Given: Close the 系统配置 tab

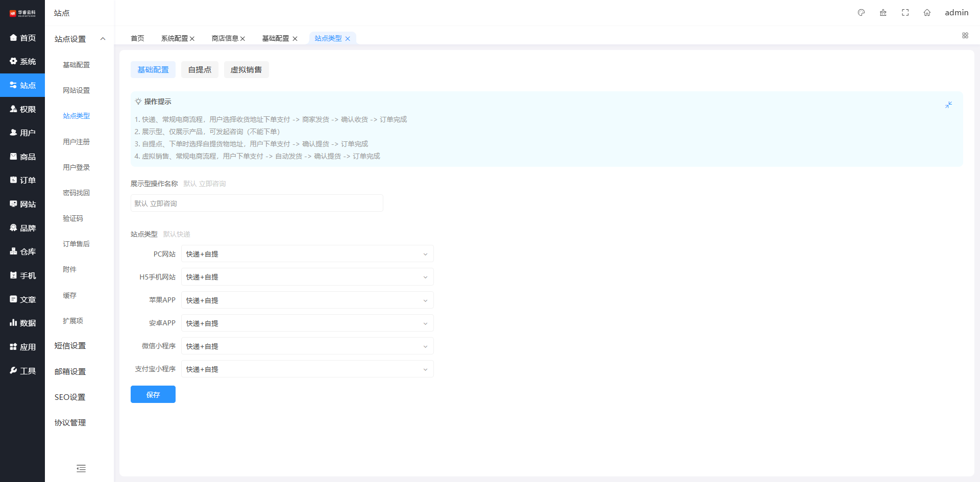Looking at the screenshot, I should (x=192, y=39).
